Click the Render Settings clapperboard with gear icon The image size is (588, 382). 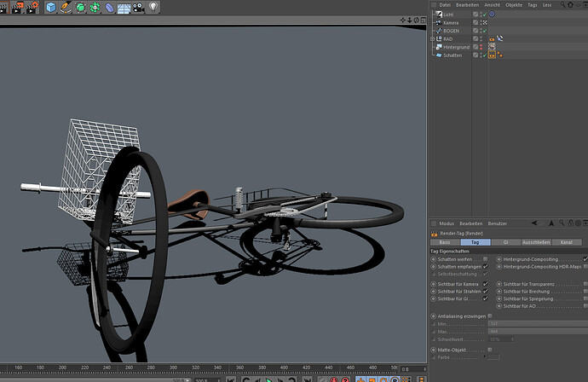click(x=32, y=7)
